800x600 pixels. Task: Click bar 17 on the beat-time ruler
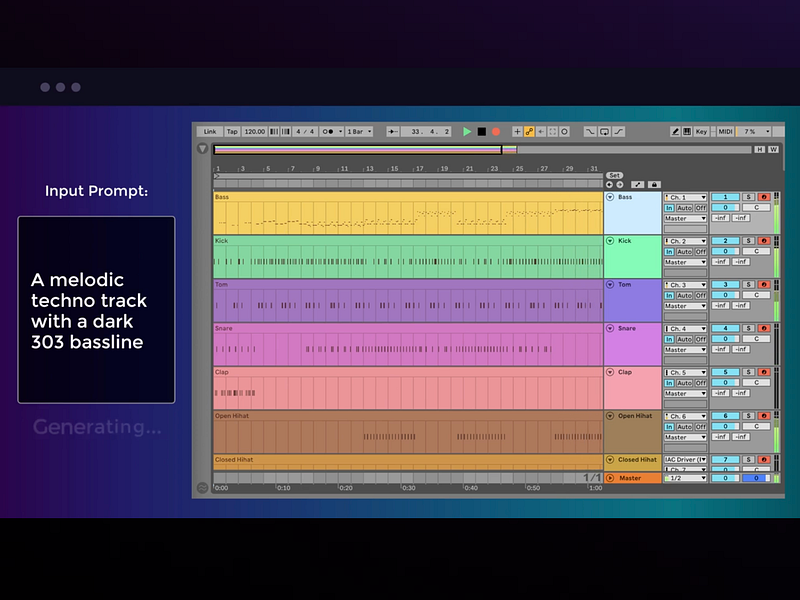click(419, 168)
